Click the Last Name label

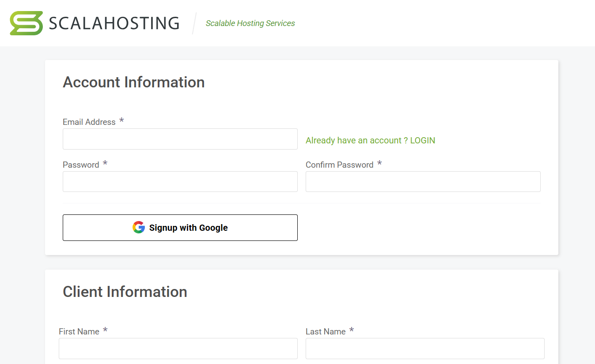point(325,331)
